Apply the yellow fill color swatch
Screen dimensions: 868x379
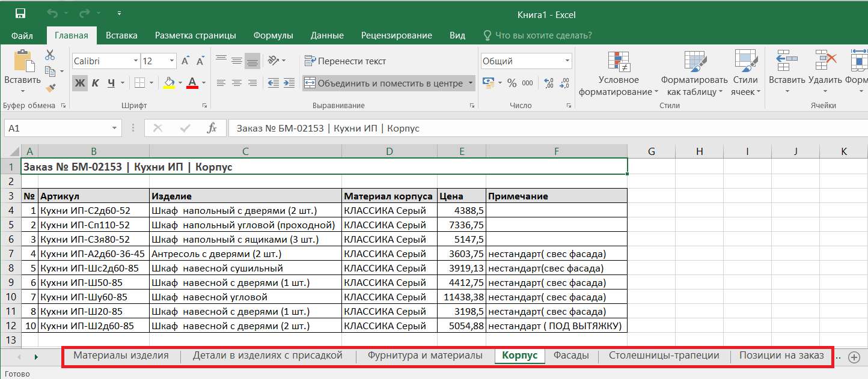point(169,83)
